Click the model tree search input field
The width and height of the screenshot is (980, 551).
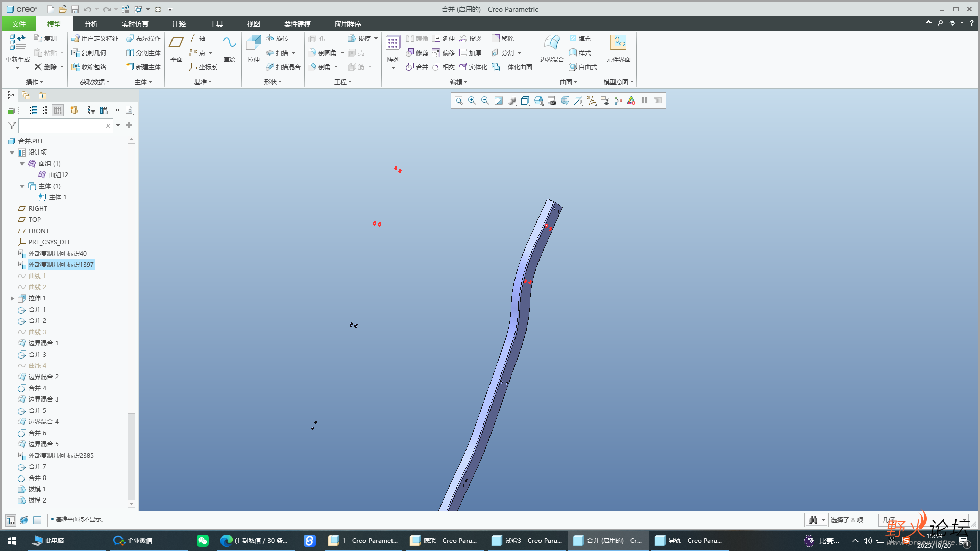62,126
